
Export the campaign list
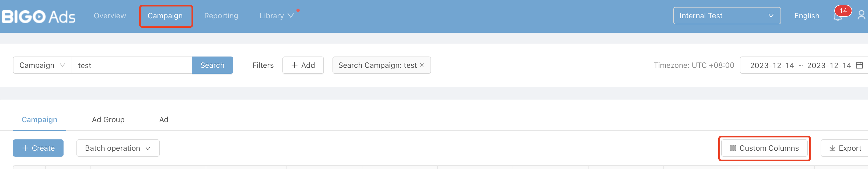point(845,148)
